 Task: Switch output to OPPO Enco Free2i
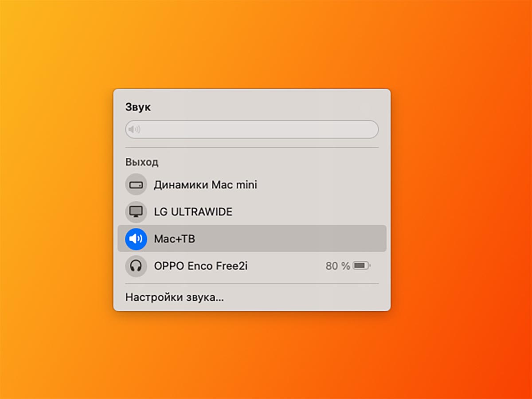(252, 266)
